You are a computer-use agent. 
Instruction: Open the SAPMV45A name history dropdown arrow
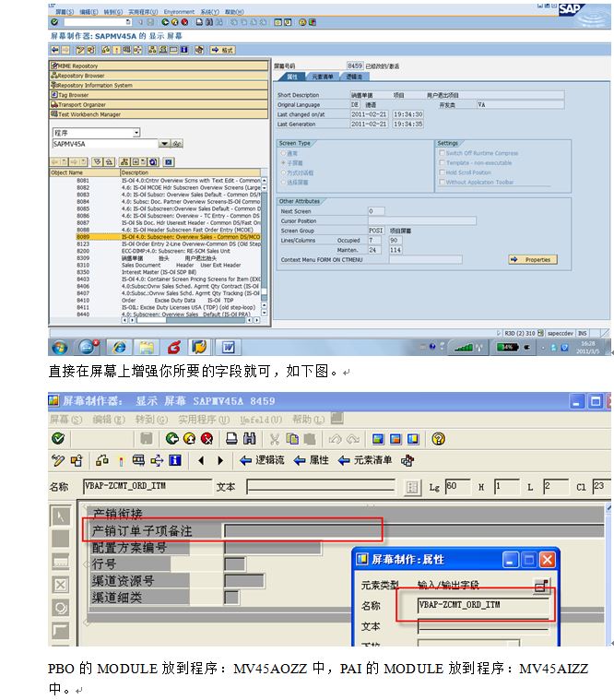(x=165, y=144)
